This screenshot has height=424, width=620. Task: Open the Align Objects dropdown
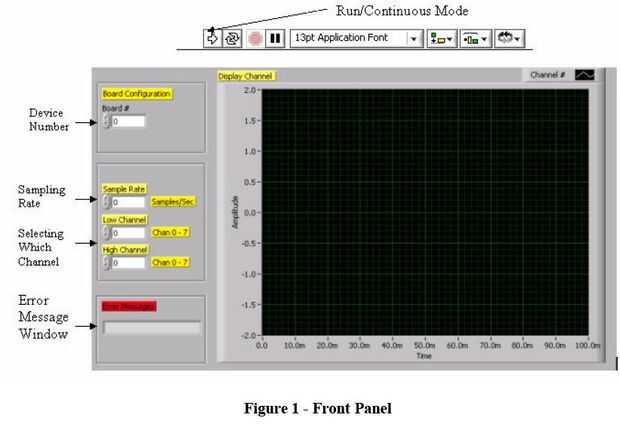pyautogui.click(x=442, y=38)
